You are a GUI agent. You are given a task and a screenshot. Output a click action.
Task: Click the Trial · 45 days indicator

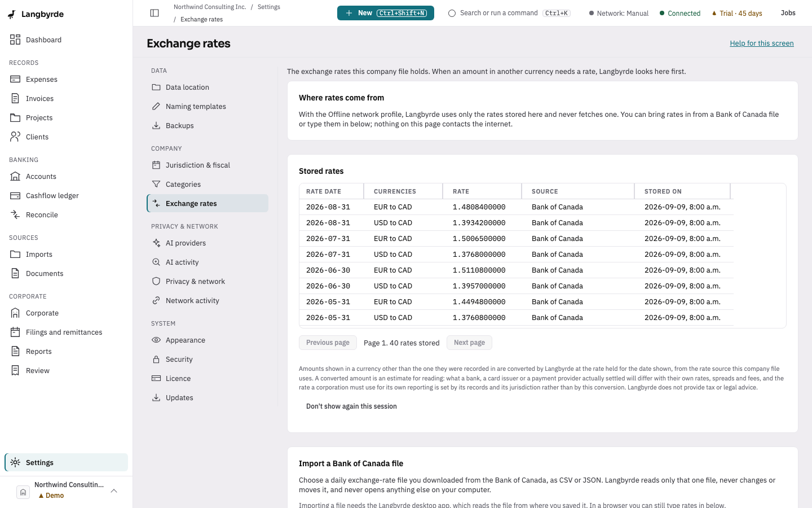(x=737, y=14)
